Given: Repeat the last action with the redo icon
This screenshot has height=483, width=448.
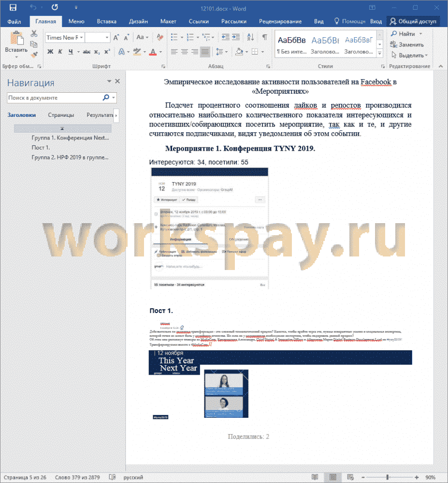Looking at the screenshot, I should point(55,7).
